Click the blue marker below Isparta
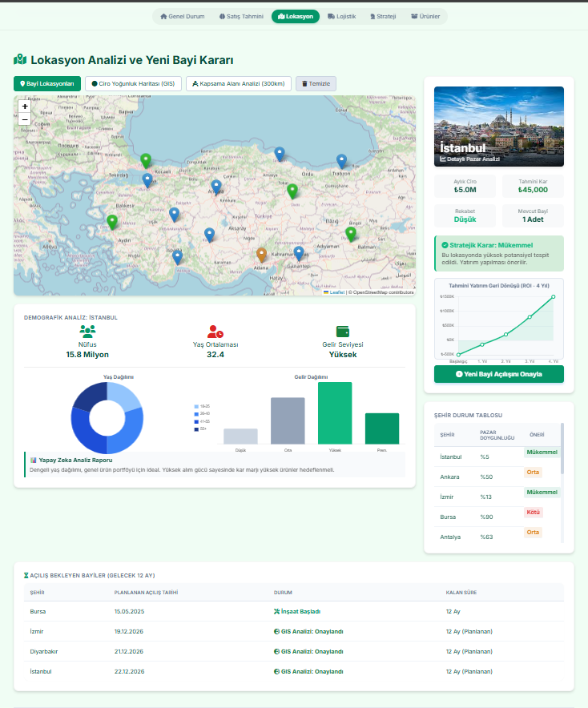Image resolution: width=588 pixels, height=708 pixels. tap(178, 257)
